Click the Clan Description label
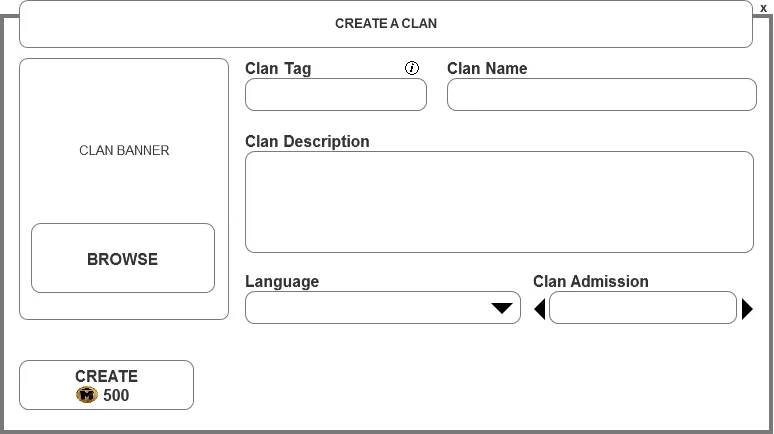Viewport: 774px width, 434px height. point(307,142)
